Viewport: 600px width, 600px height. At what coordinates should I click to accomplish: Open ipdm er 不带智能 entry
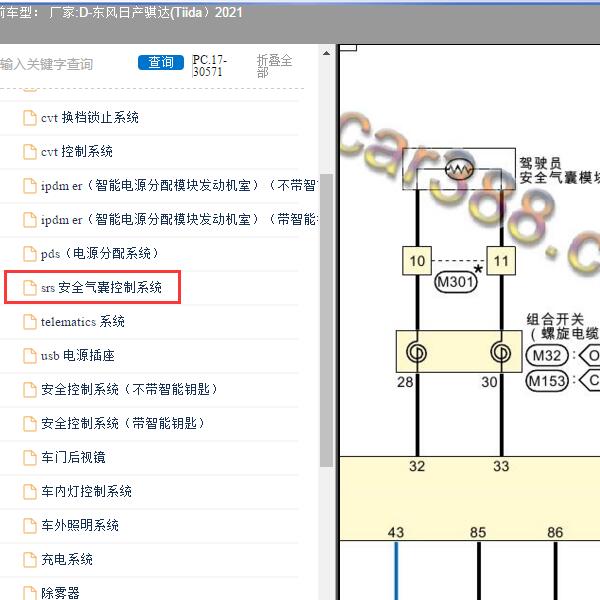click(x=179, y=186)
